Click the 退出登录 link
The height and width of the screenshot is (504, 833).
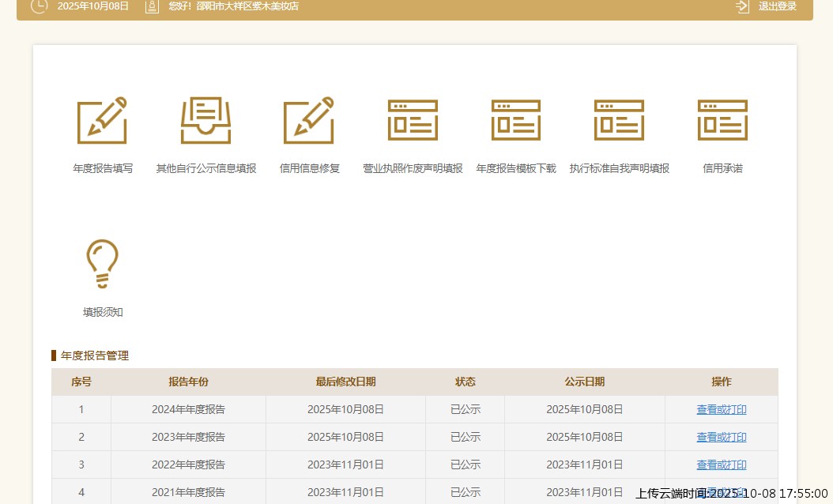[x=777, y=6]
